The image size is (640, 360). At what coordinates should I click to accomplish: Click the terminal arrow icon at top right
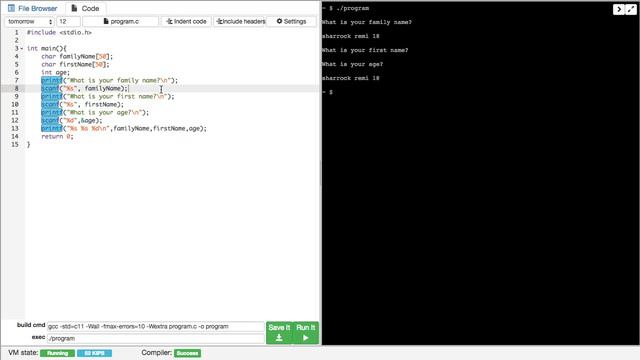[618, 9]
